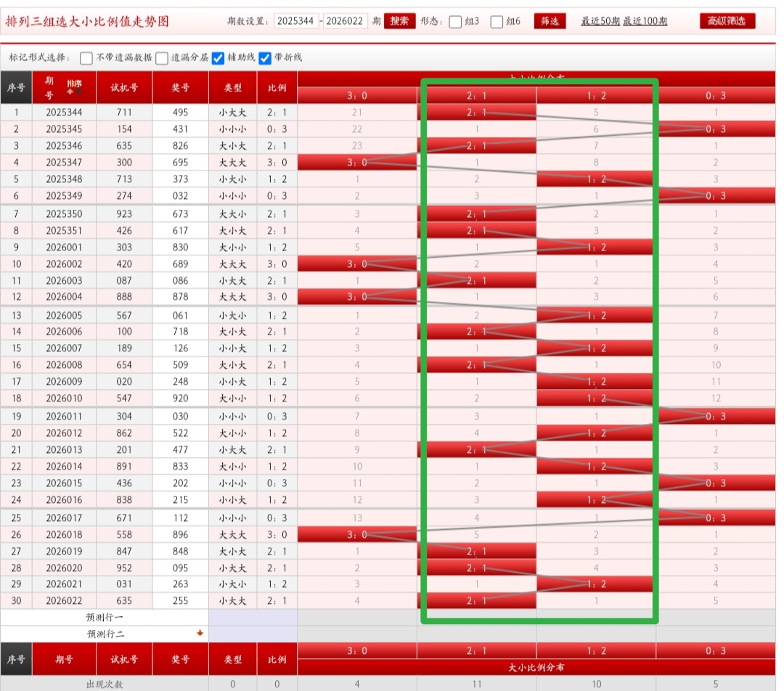Screen dimensions: 784x691
Task: Focus the start period field 2025344
Action: [296, 21]
